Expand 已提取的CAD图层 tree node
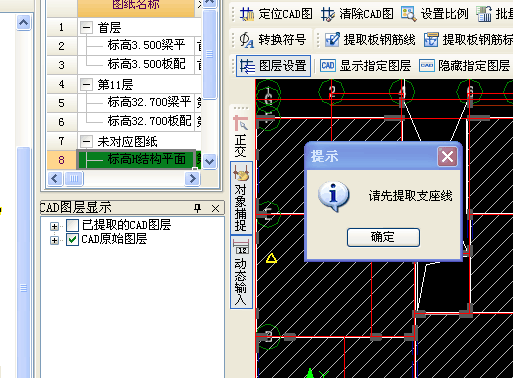The image size is (513, 378). tap(54, 226)
